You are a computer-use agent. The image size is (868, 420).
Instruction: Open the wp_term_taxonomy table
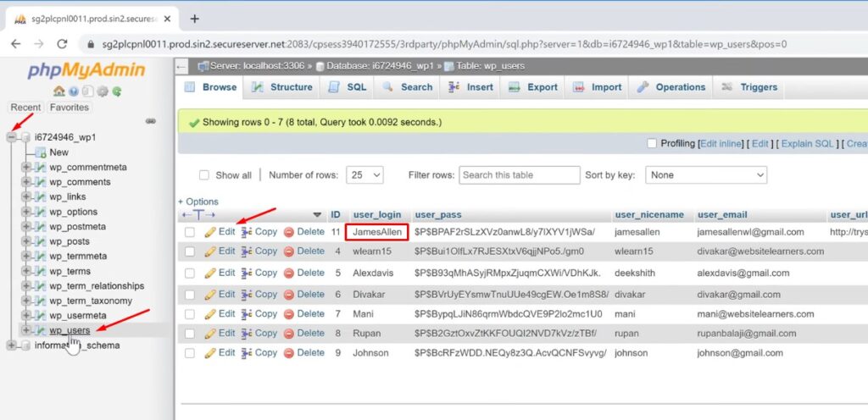coord(91,301)
